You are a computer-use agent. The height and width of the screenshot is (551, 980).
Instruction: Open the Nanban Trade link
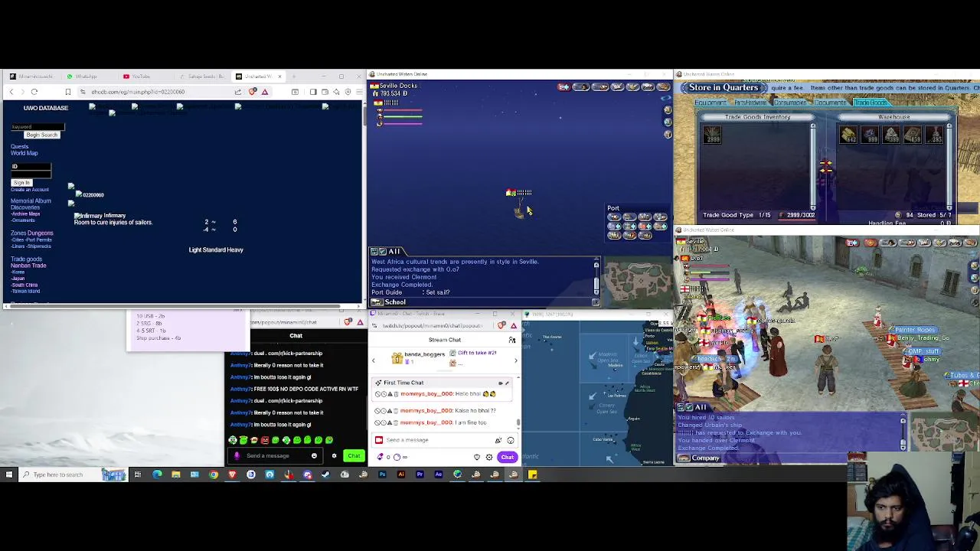pyautogui.click(x=28, y=266)
